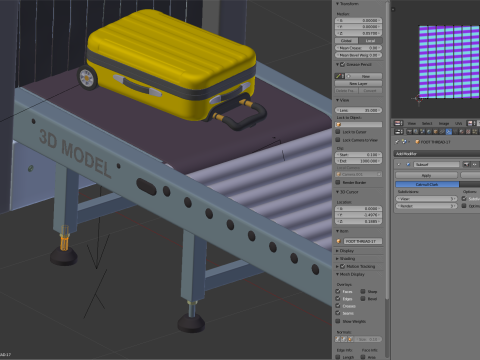The height and width of the screenshot is (360, 480).
Task: Expand the Motion Tracking panel triangle
Action: (x=337, y=266)
